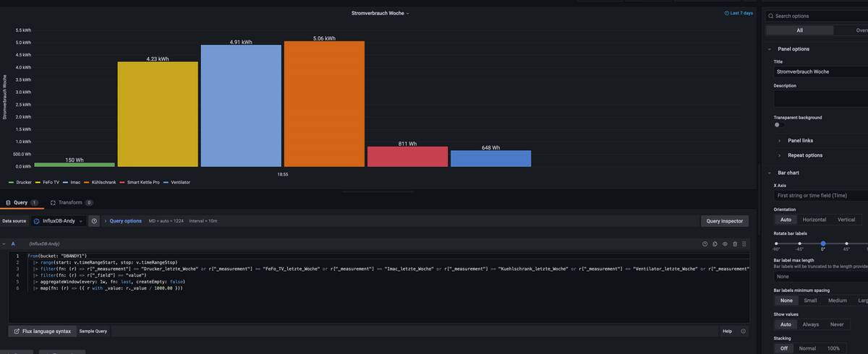Click the Ventilator 648 Wh bar
The image size is (868, 354).
pos(490,159)
